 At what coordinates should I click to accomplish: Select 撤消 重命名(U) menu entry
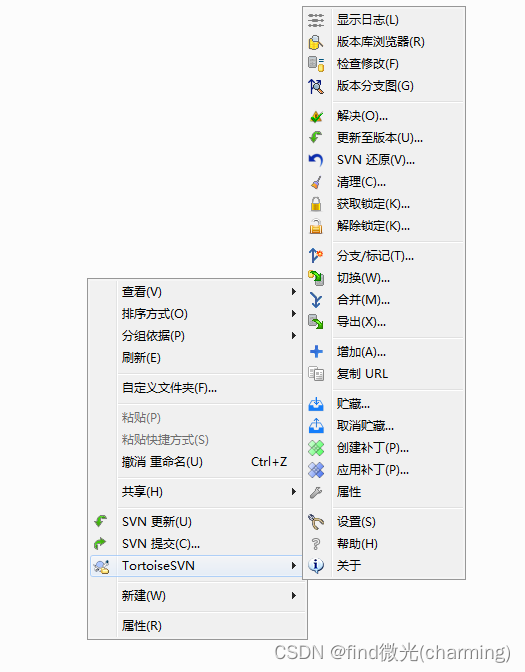coord(195,462)
